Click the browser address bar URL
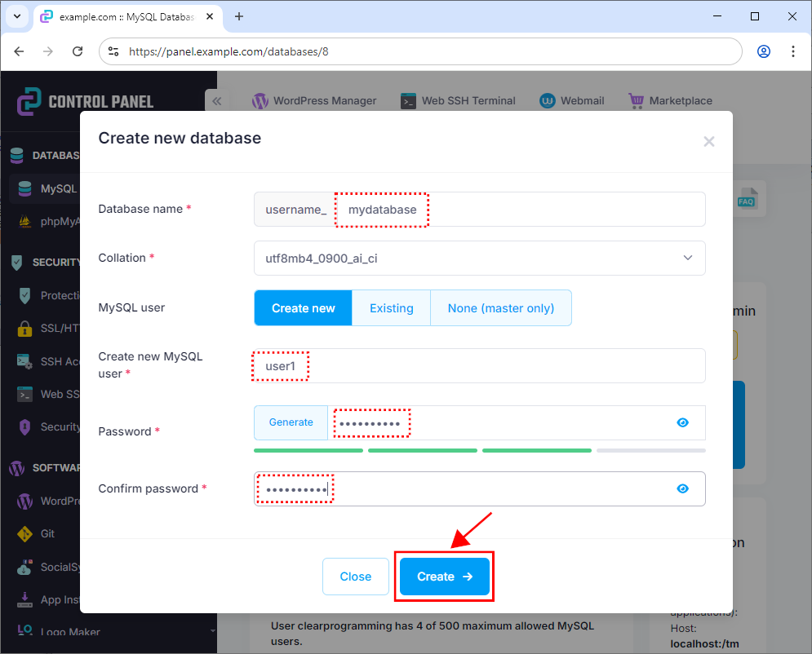This screenshot has height=654, width=812. tap(229, 51)
